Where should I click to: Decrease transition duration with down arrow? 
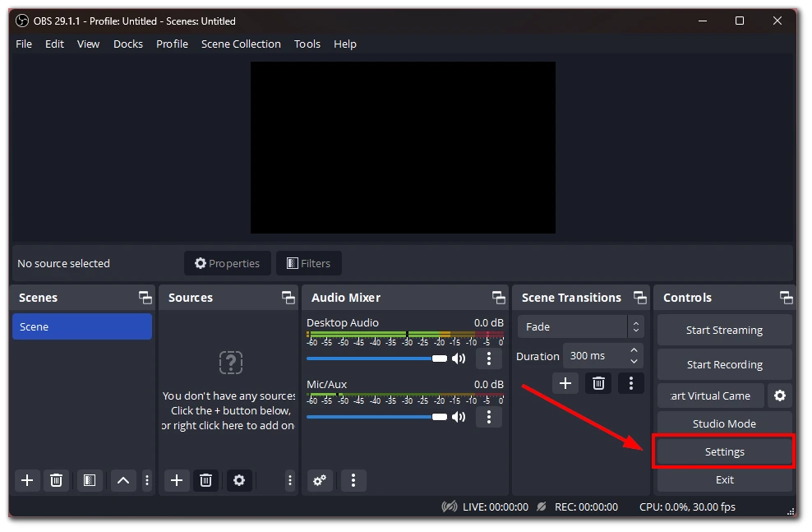click(x=634, y=361)
